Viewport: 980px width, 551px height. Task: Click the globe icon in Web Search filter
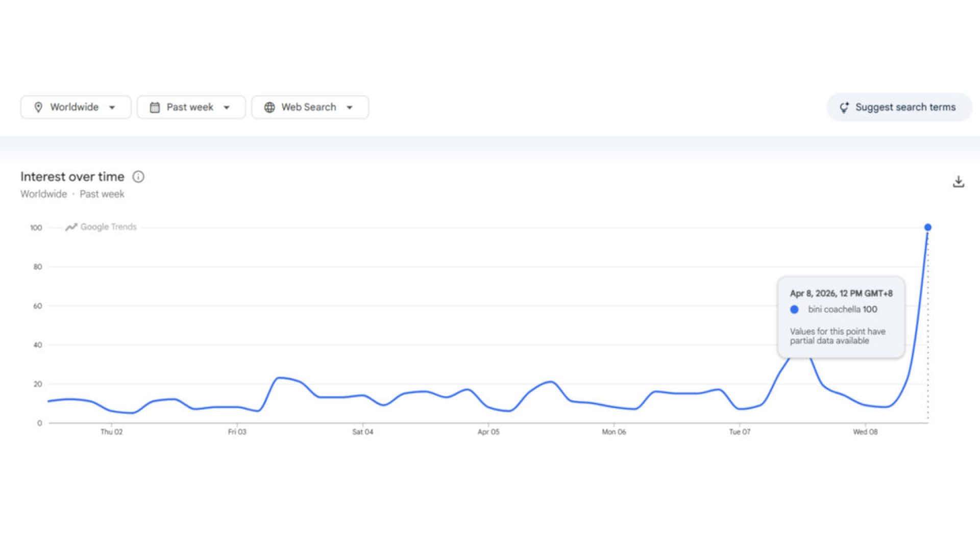click(x=269, y=107)
